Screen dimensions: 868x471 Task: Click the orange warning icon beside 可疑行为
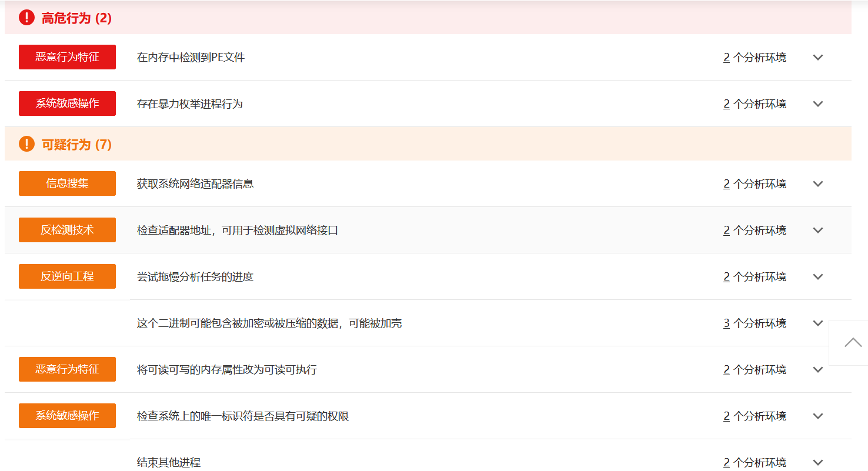(x=27, y=144)
